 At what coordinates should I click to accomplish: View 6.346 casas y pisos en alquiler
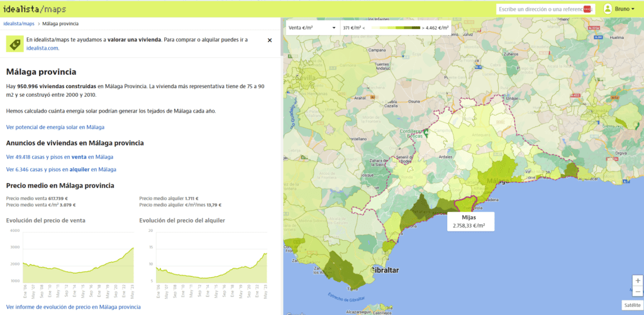(x=61, y=169)
